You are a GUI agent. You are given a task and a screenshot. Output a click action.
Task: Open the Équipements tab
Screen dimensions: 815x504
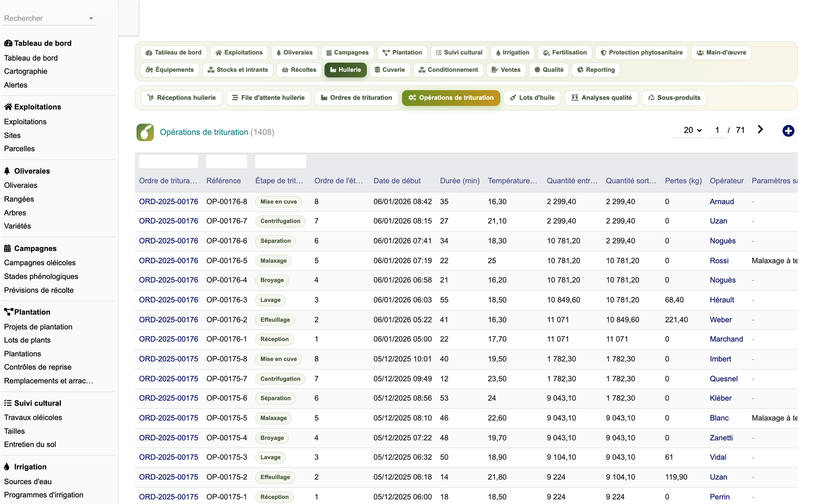(x=169, y=70)
